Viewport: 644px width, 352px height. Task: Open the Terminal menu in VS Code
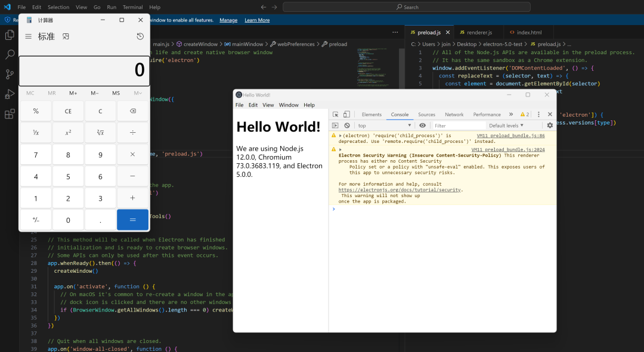click(x=132, y=7)
